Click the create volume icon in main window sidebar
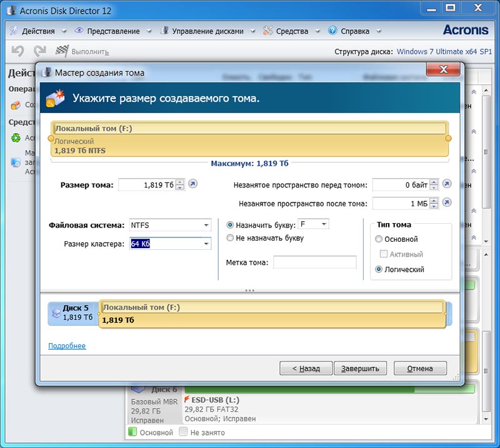Screen dimensions: 500x448 coord(16,105)
